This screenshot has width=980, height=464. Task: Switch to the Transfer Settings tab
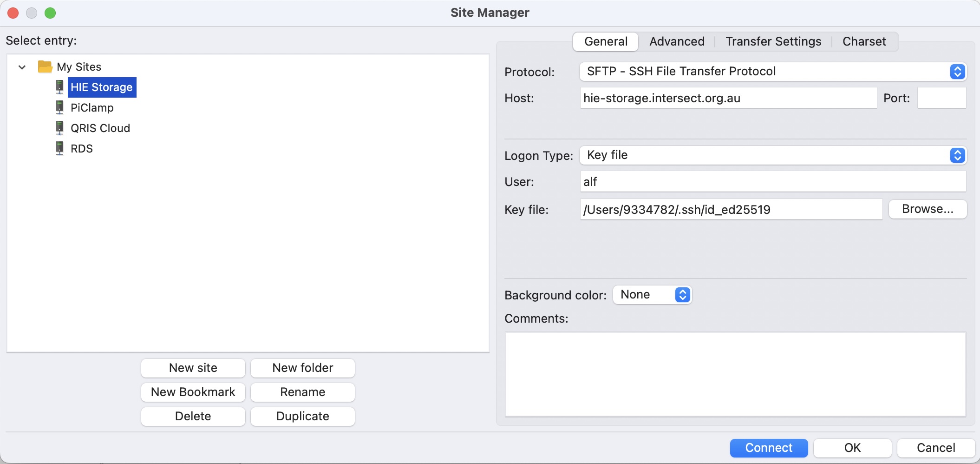773,41
